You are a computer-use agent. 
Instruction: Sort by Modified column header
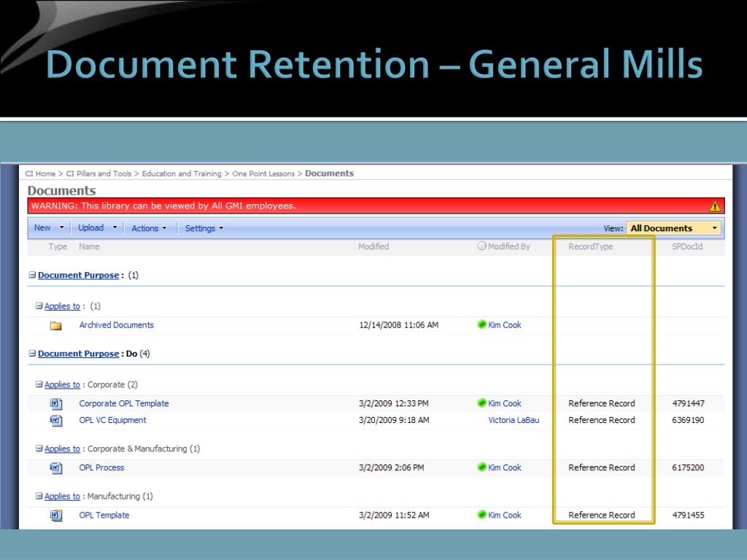373,246
